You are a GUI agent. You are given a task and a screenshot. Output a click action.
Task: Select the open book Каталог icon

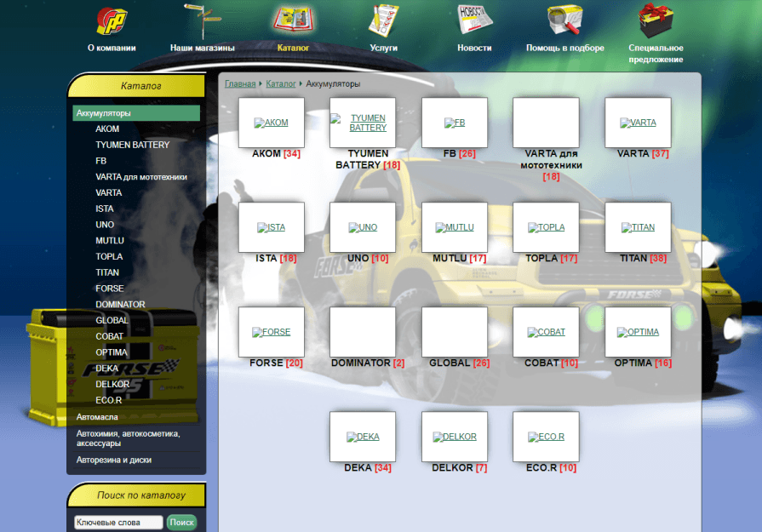(x=293, y=21)
